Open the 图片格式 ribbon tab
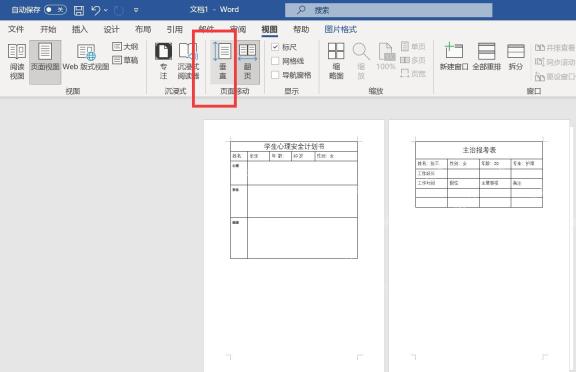Image resolution: width=576 pixels, height=372 pixels. pos(341,29)
